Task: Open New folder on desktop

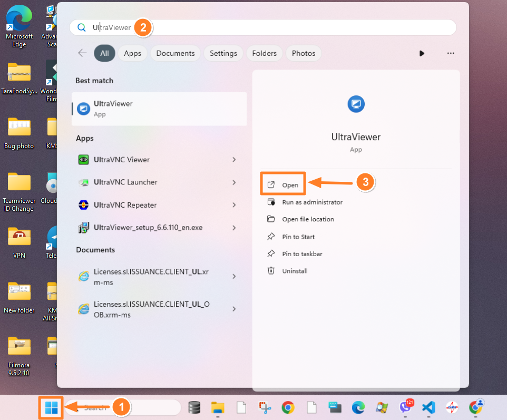Action: coord(19,298)
